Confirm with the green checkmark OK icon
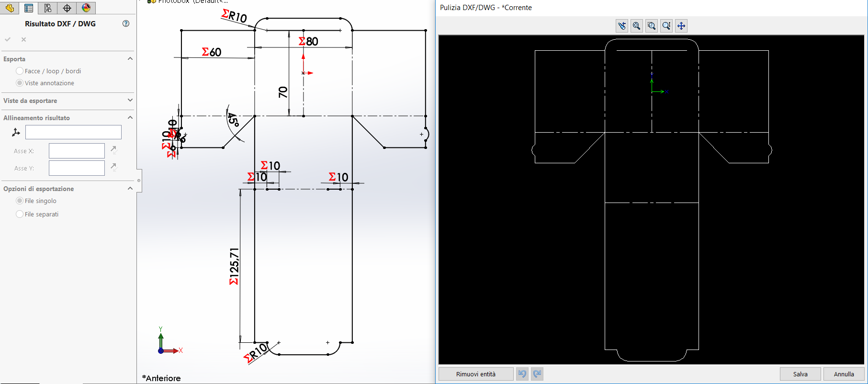Screen dimensions: 868x384 pos(8,39)
